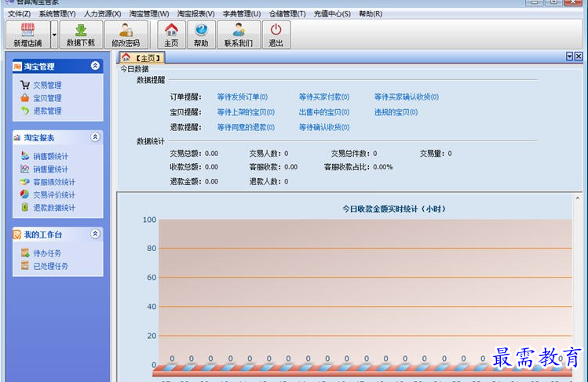
Task: Click the 等待买家确认收货(0) link
Action: [x=407, y=97]
